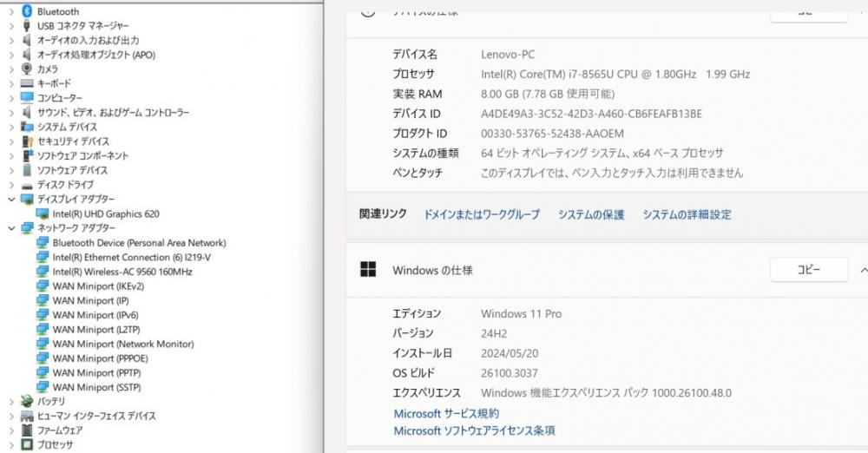Image resolution: width=868 pixels, height=453 pixels.
Task: Click the version value 24H2
Action: coord(494,333)
